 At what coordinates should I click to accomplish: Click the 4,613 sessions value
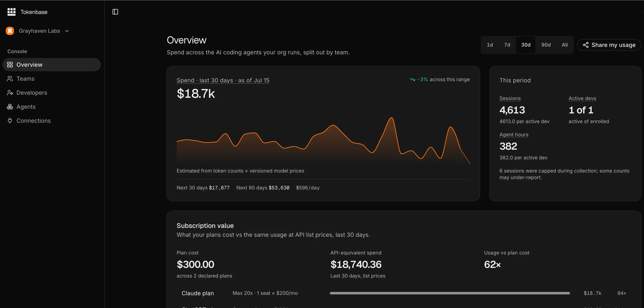point(512,110)
